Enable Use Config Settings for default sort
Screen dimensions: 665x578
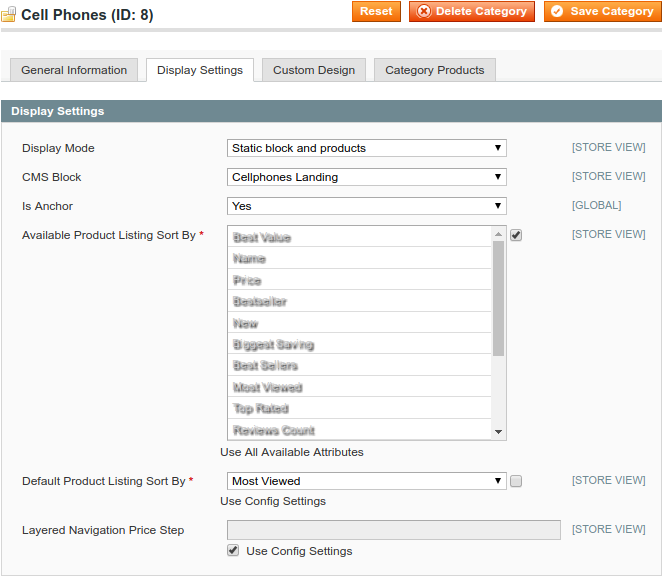pyautogui.click(x=516, y=481)
